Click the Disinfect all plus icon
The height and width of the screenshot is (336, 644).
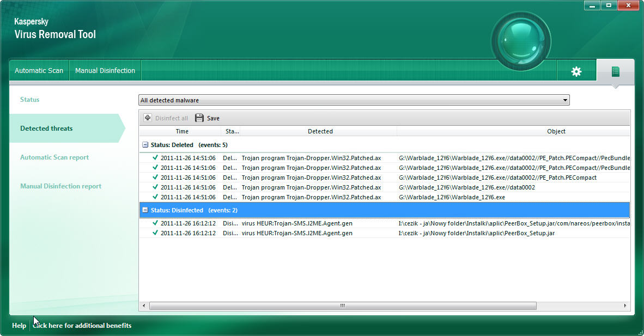(x=148, y=118)
